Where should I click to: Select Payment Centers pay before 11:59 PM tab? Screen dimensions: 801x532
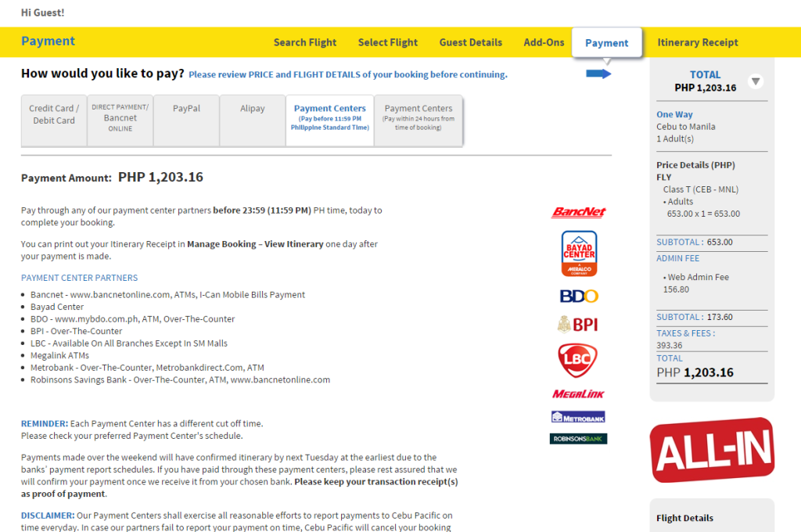pos(330,120)
